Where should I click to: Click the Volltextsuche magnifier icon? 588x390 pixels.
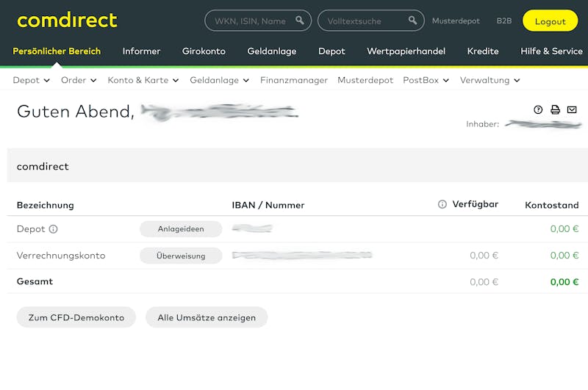[x=412, y=21]
